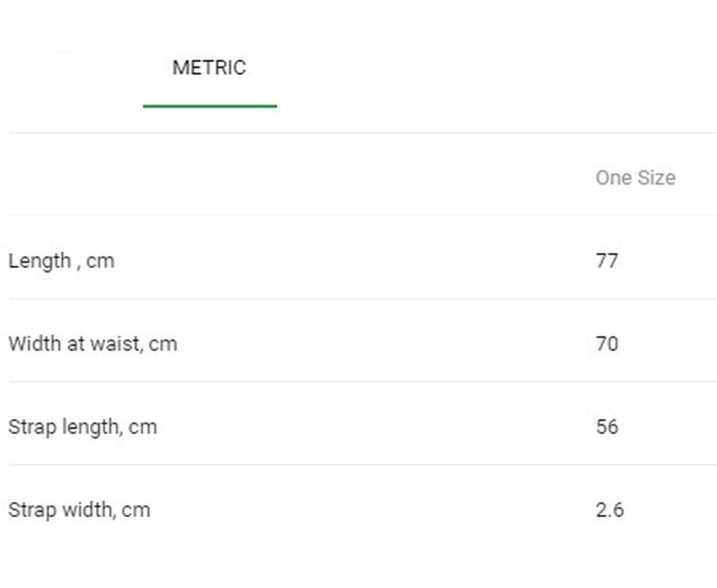Click the waist width value 70
The image size is (717, 588).
tap(607, 344)
